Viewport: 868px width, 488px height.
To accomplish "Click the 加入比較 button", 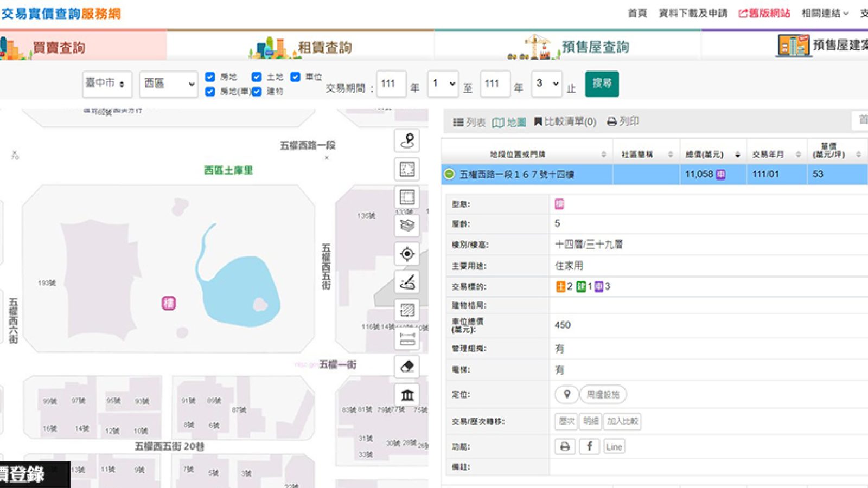I will (623, 421).
